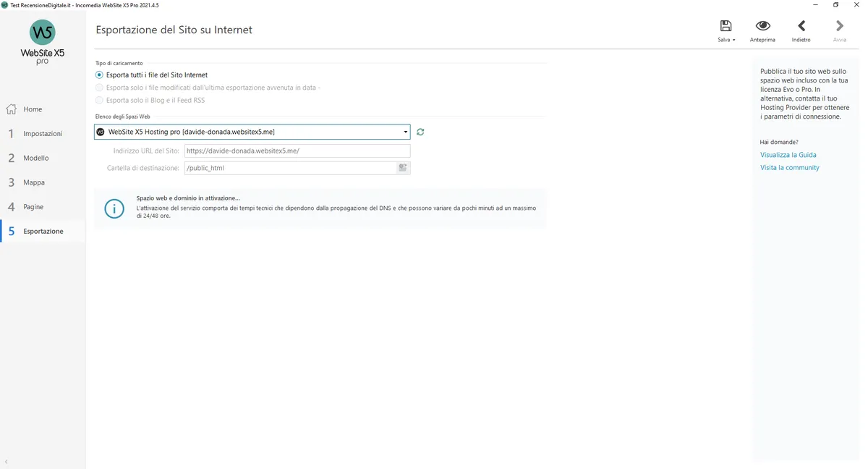Open step 5 Esportazione
The width and height of the screenshot is (868, 469).
pos(43,232)
